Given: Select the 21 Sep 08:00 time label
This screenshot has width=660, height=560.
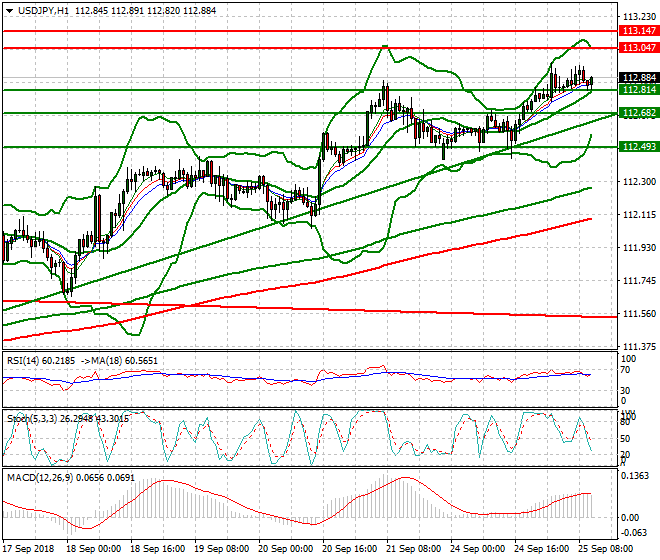Looking at the screenshot, I should 413,549.
